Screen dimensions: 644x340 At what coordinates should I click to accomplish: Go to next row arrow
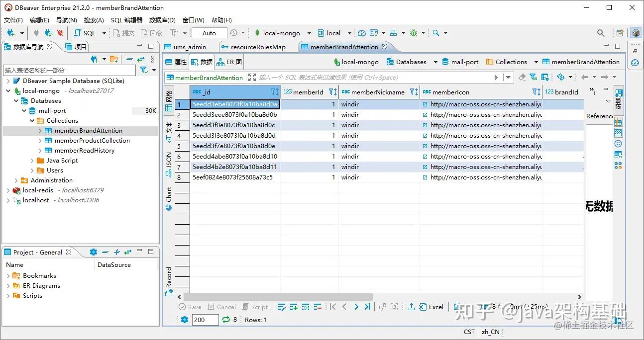click(x=356, y=307)
